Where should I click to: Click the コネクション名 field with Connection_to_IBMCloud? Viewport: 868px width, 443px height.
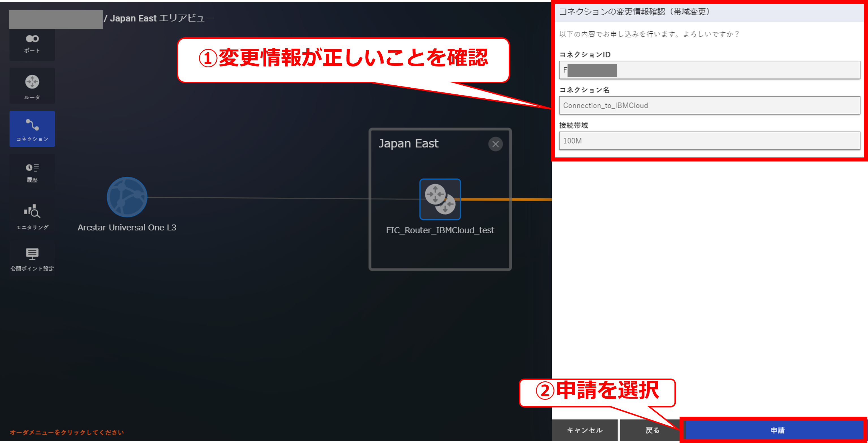coord(709,106)
